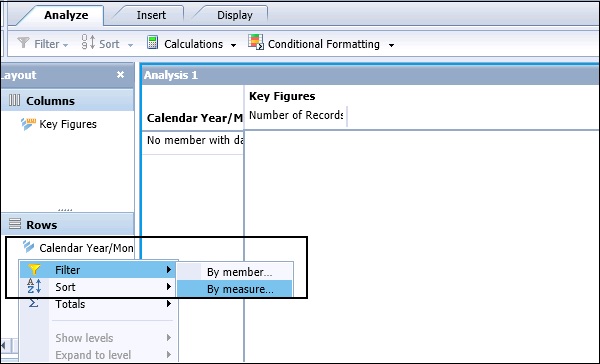Click the yellow funnel icon in context menu
The width and height of the screenshot is (600, 364).
tap(34, 269)
